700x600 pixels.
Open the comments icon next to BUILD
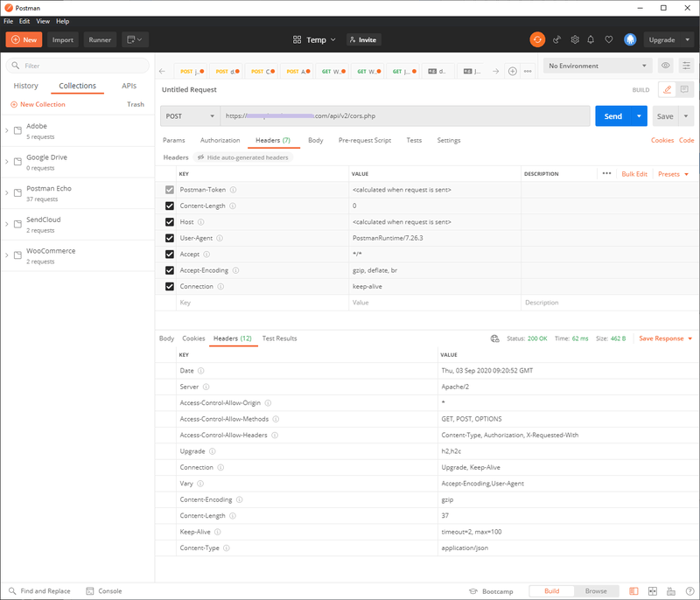(684, 90)
